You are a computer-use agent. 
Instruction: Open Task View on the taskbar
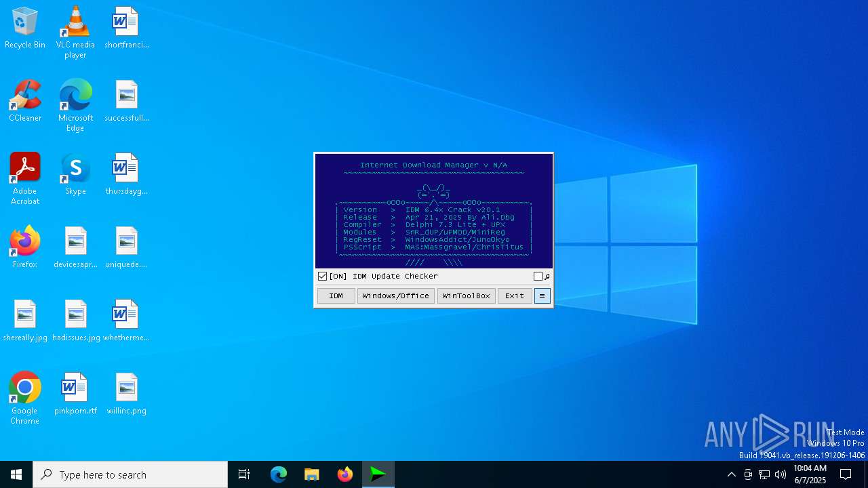(x=244, y=474)
